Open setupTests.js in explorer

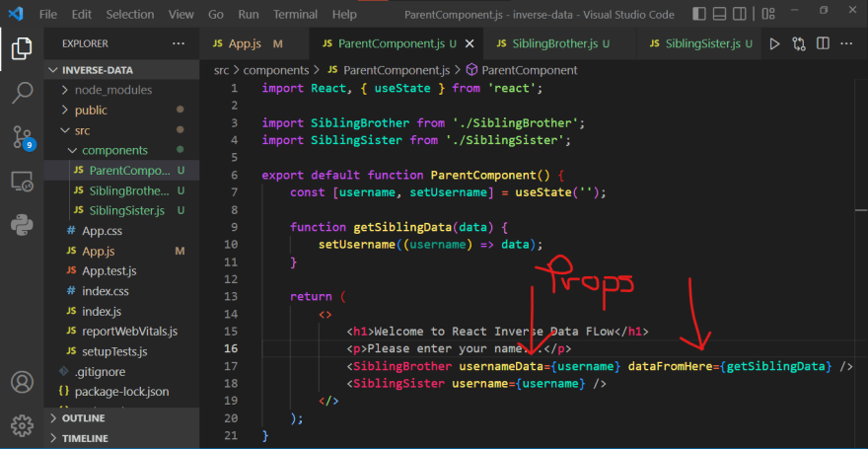[x=121, y=351]
